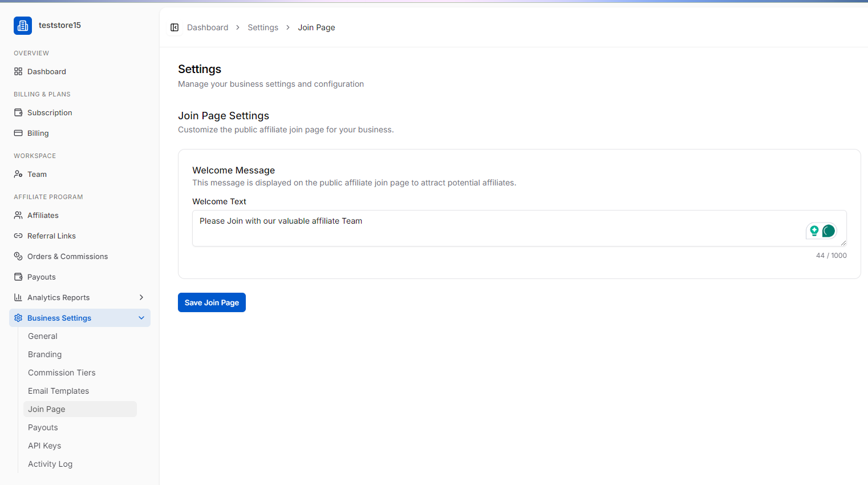
Task: Open Commission Tiers settings
Action: click(80, 373)
